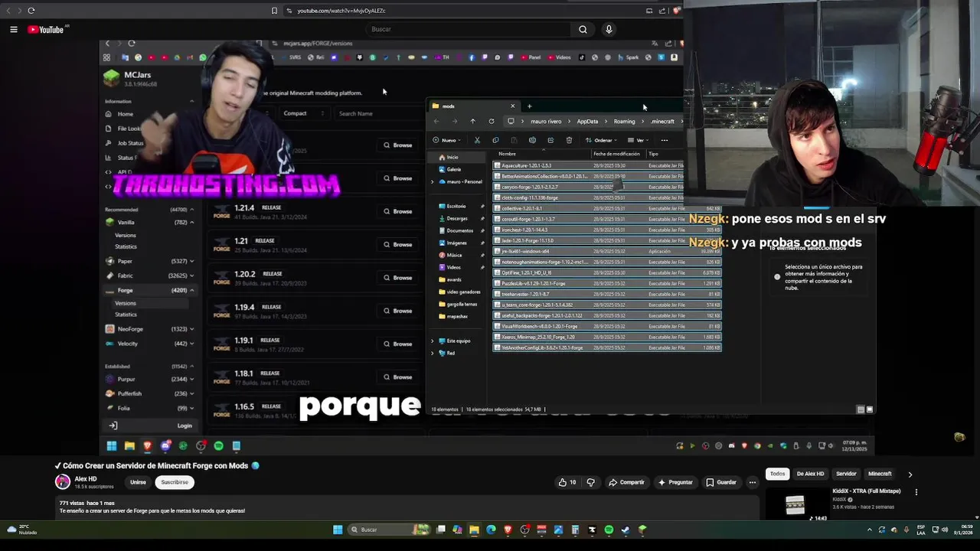The width and height of the screenshot is (980, 551).
Task: Click Login in MCJars sidebar
Action: (x=185, y=425)
